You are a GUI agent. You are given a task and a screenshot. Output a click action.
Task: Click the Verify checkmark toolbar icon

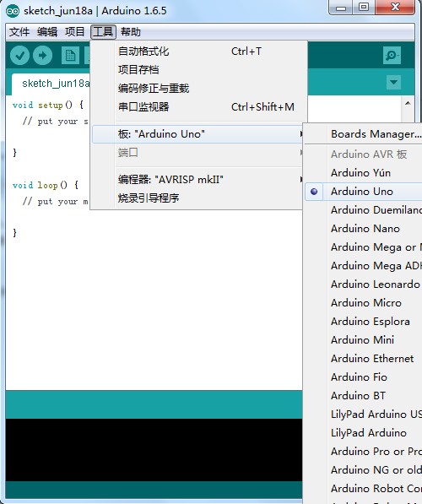pyautogui.click(x=19, y=55)
